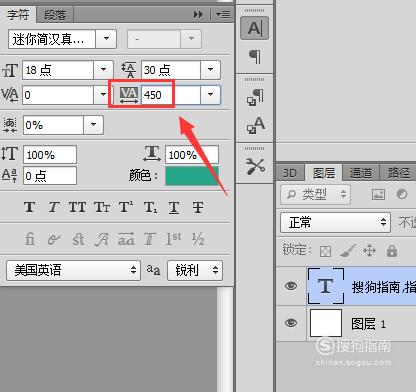Open the Paragraph panel icon in dock
This screenshot has height=392, width=416.
coord(255,56)
